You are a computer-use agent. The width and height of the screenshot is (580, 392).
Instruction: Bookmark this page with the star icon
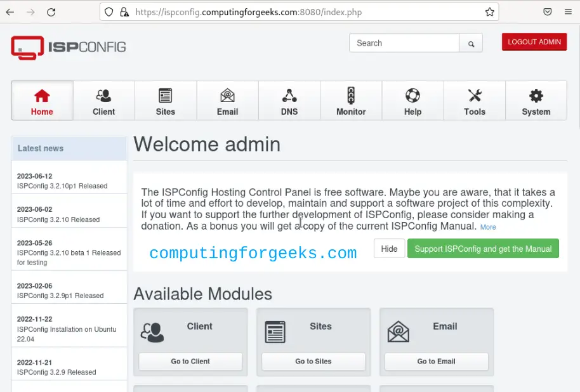click(x=490, y=12)
